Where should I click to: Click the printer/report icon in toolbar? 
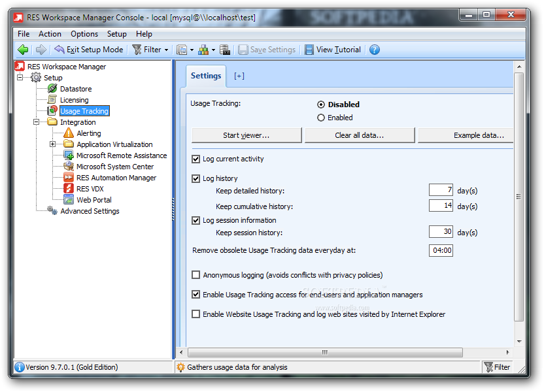[225, 50]
